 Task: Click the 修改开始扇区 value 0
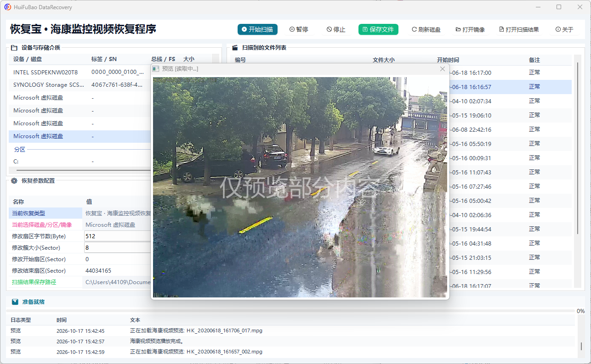pyautogui.click(x=87, y=259)
